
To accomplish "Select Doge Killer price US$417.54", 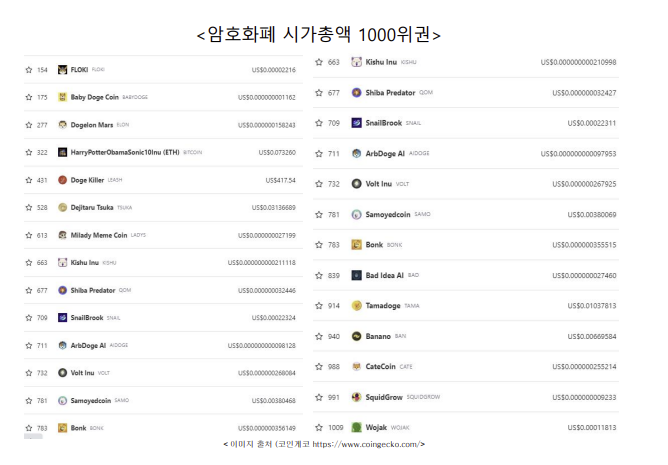I will [280, 180].
